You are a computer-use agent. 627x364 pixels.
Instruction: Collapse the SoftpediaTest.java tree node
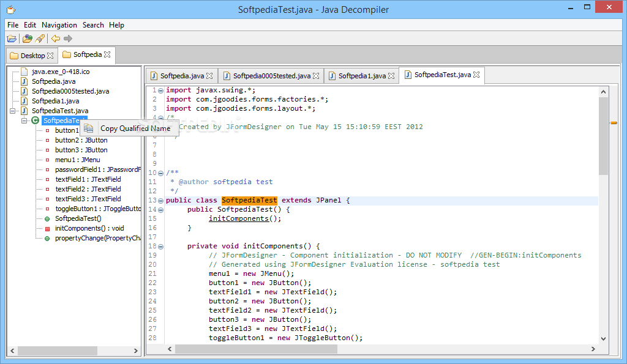[x=13, y=111]
